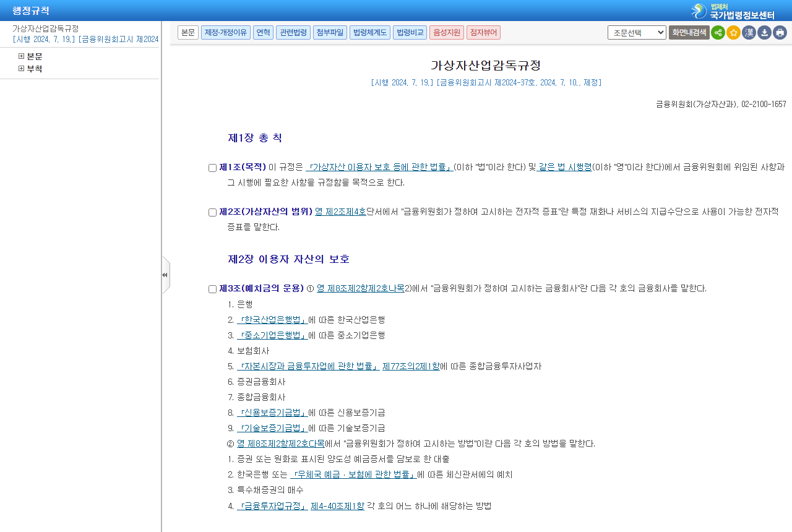Open the 법령비교 tab
Viewport: 792px width, 532px height.
[410, 32]
